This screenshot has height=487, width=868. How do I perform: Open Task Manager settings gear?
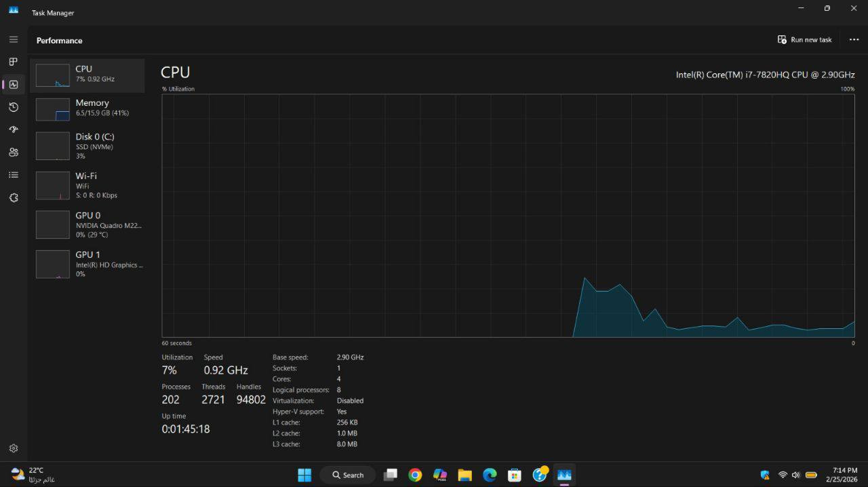pyautogui.click(x=13, y=448)
